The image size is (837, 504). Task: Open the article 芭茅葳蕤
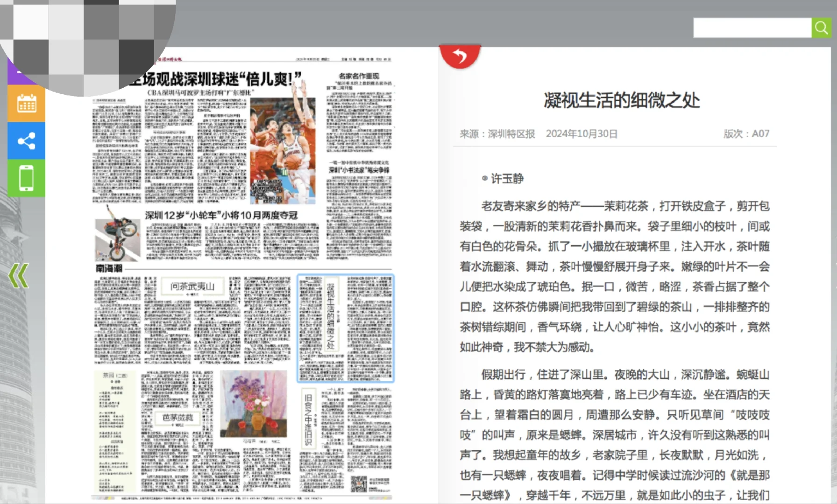(177, 418)
